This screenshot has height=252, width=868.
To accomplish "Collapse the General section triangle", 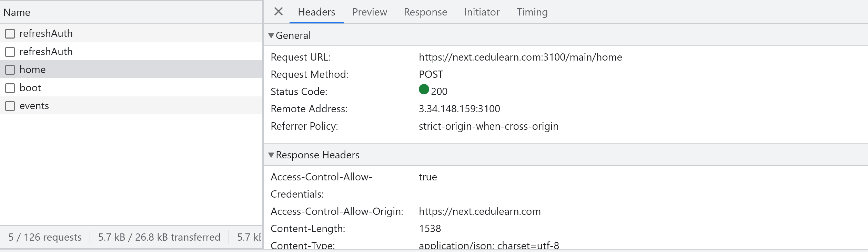I will (x=271, y=35).
